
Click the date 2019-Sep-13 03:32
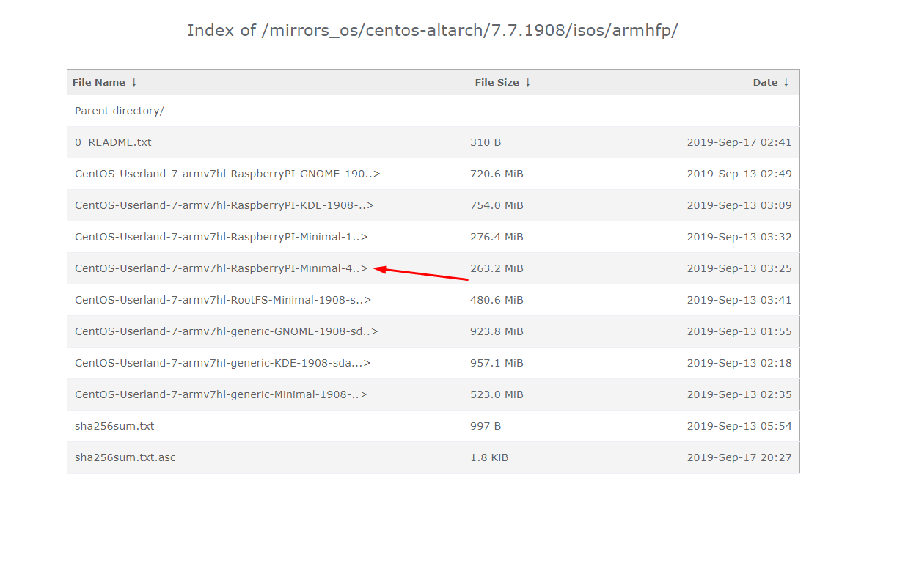(x=739, y=237)
